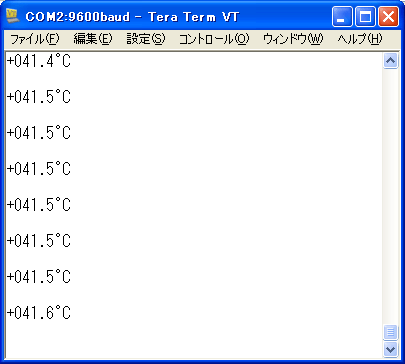Open the ヘルプ(H) menu
This screenshot has width=405, height=364.
(360, 39)
